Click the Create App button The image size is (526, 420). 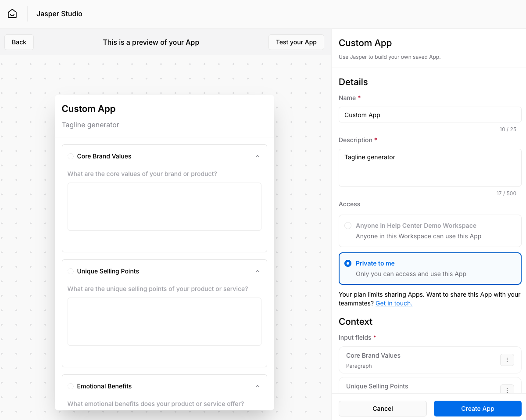pyautogui.click(x=477, y=409)
